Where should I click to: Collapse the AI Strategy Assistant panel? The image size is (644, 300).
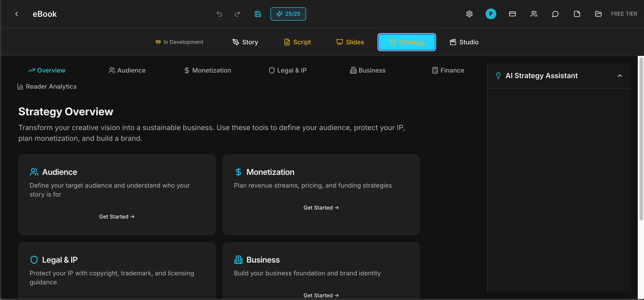[620, 76]
